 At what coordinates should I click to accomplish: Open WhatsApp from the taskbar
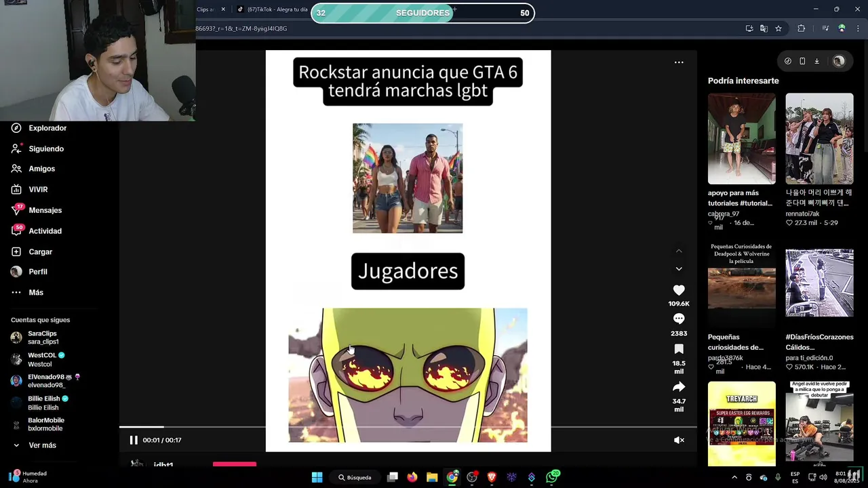[552, 477]
